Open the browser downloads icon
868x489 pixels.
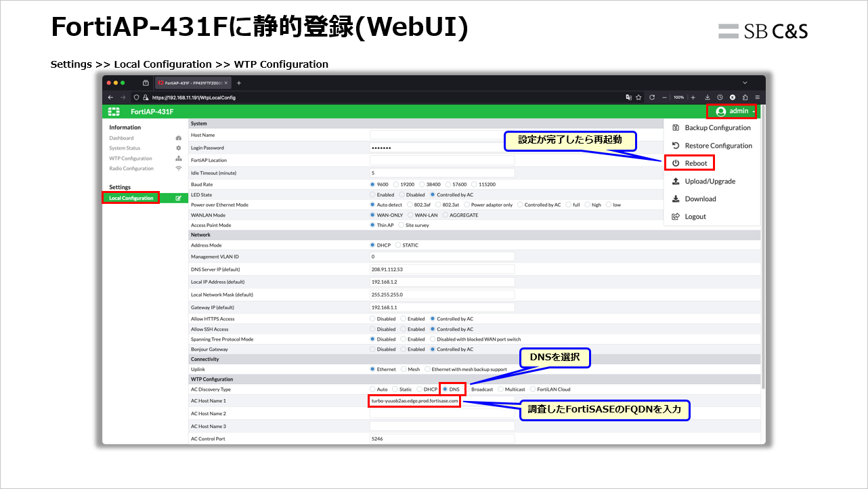[x=708, y=98]
